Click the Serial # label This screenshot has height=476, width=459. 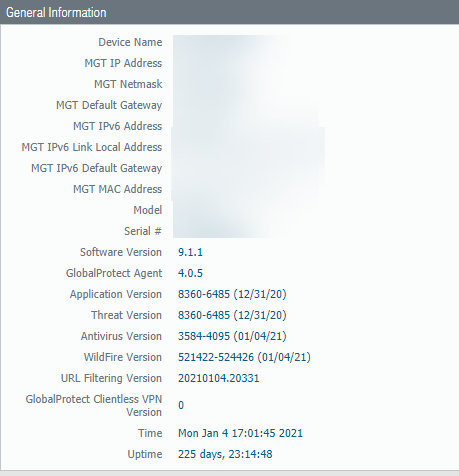[143, 231]
